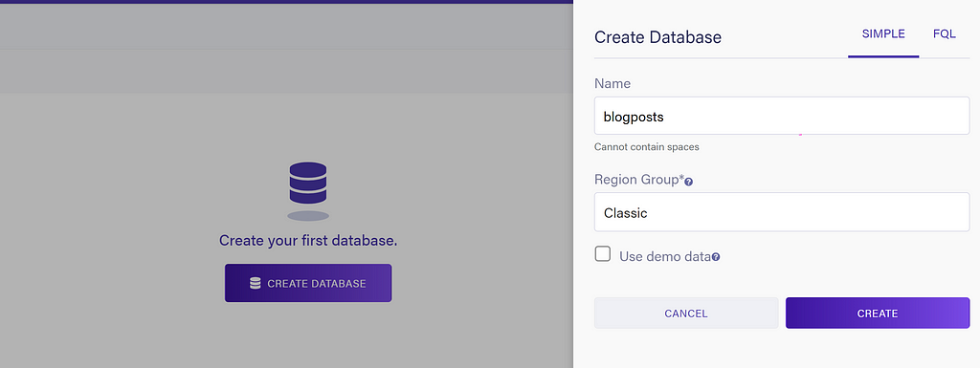980x368 pixels.
Task: Click the Region Group help question-mark icon
Action: click(x=689, y=182)
